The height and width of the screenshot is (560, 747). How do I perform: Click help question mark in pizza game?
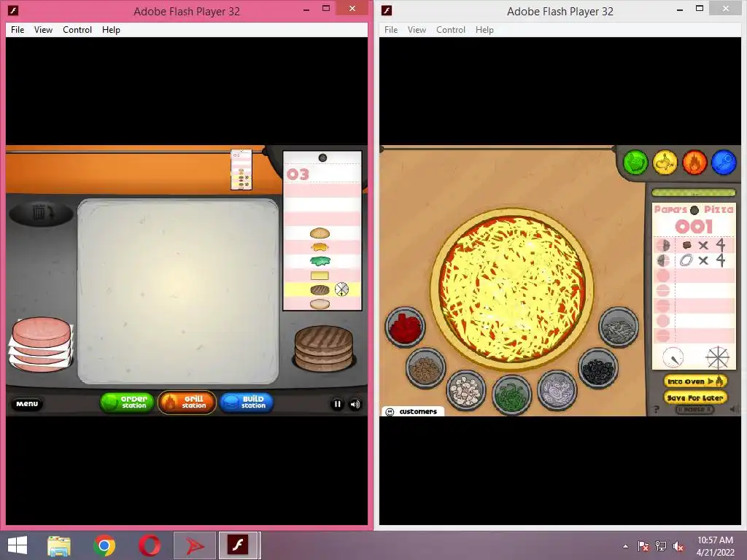(657, 410)
